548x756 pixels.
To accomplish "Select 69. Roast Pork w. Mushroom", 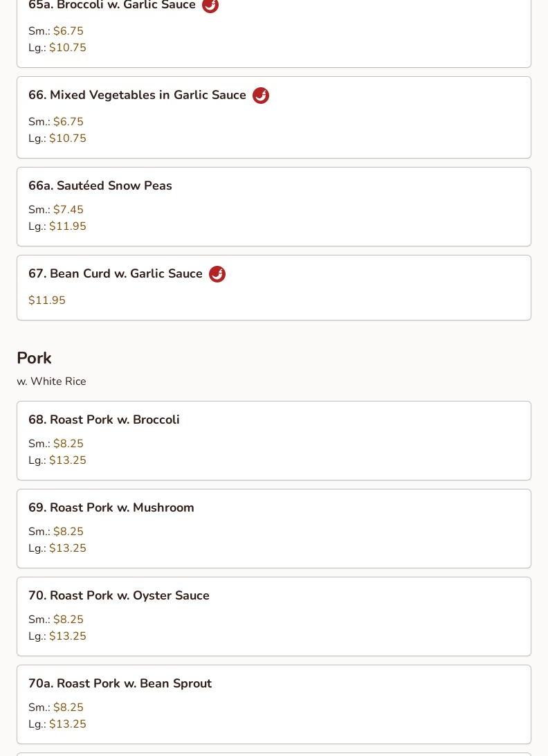I will [111, 507].
